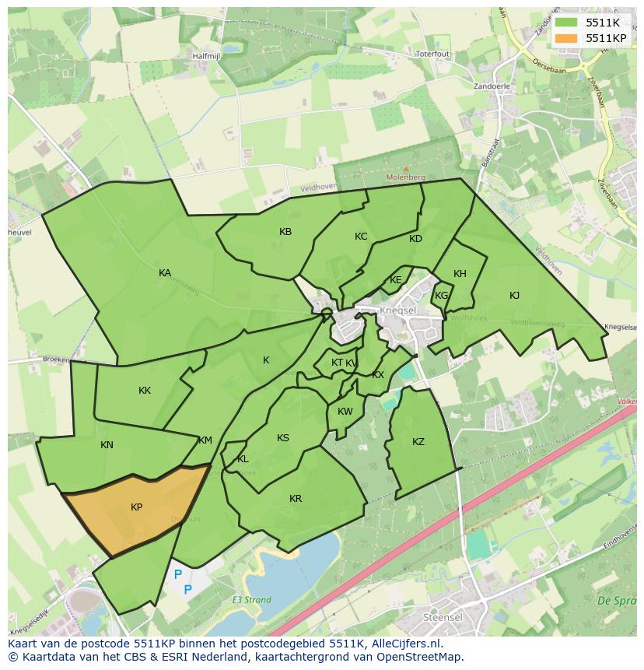This screenshot has width=644, height=670.
Task: Select the large KA region on the map
Action: [x=165, y=273]
